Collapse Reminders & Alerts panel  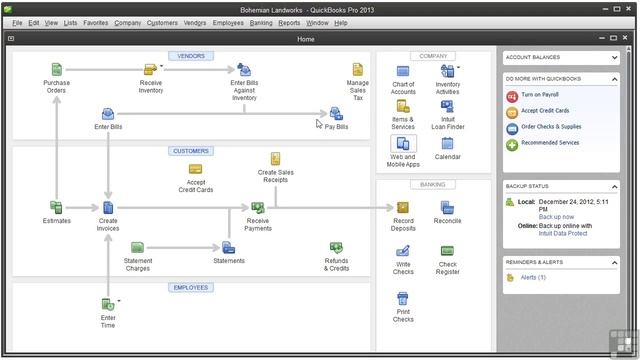click(614, 262)
